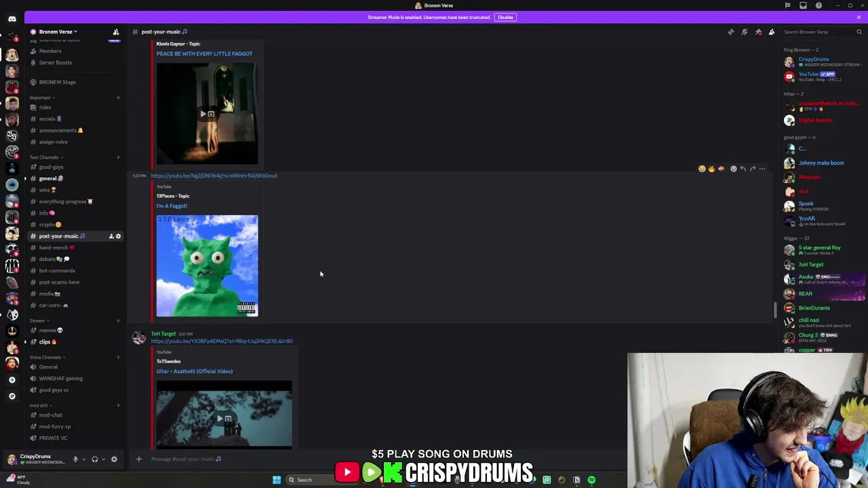Open invite people icon beside server name
Viewport: 868px width, 488px height.
click(x=116, y=32)
